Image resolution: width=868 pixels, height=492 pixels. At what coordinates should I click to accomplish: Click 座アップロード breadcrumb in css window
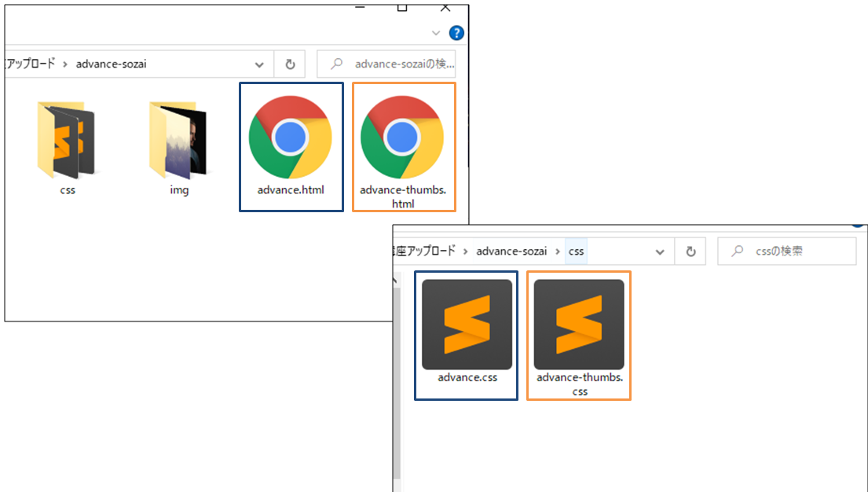425,251
